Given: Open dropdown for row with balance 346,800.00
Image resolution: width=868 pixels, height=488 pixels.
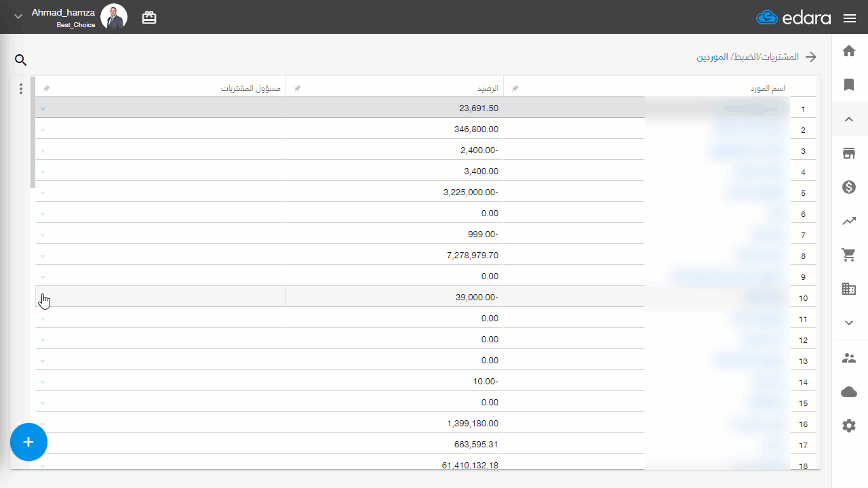Looking at the screenshot, I should (x=43, y=129).
